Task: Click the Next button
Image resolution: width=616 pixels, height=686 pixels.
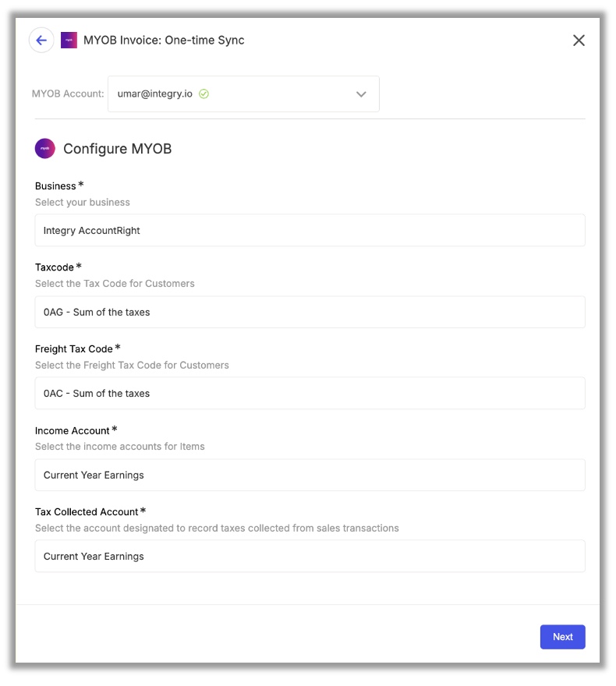Action: [563, 637]
